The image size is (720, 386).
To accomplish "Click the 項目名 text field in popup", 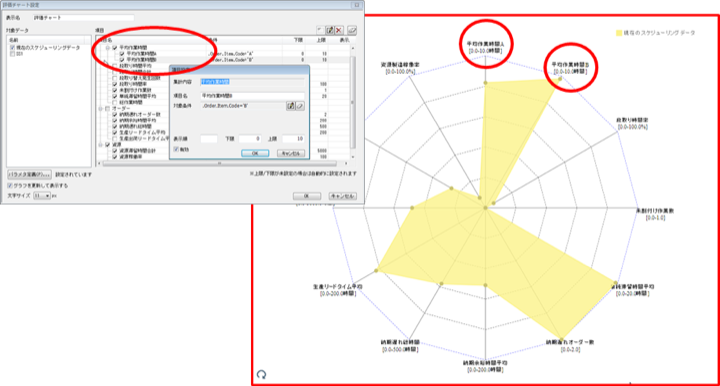I will click(x=253, y=96).
